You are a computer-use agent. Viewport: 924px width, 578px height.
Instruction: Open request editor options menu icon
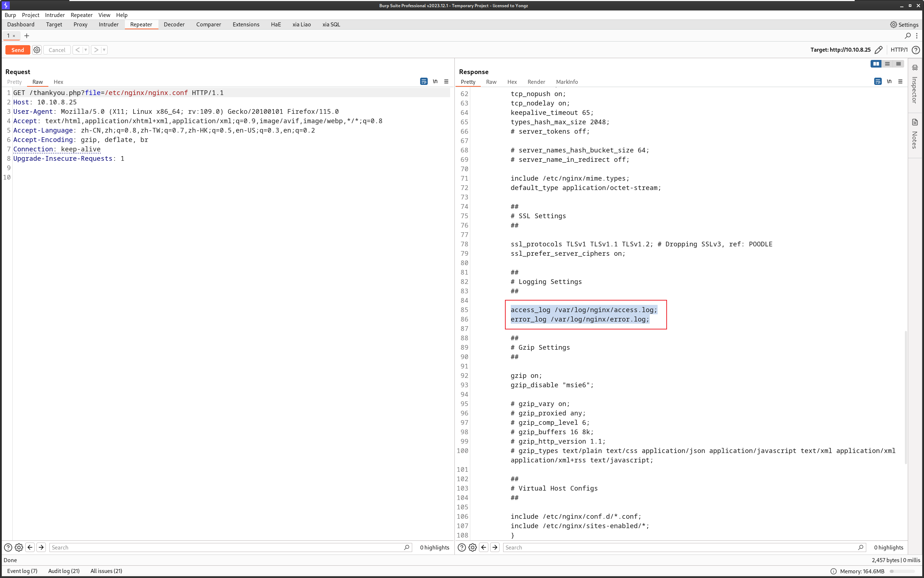click(x=446, y=82)
